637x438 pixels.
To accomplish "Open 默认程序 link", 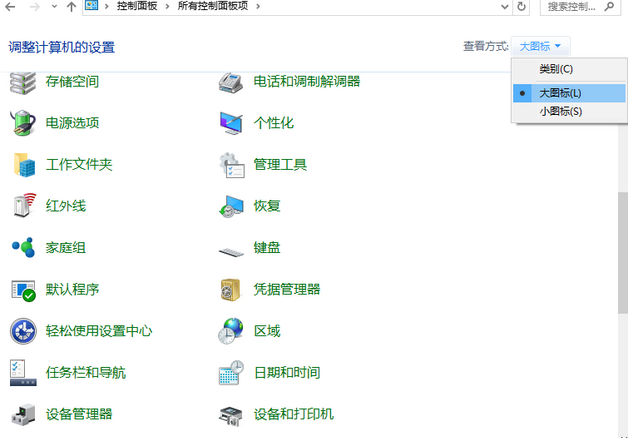I will pos(72,289).
